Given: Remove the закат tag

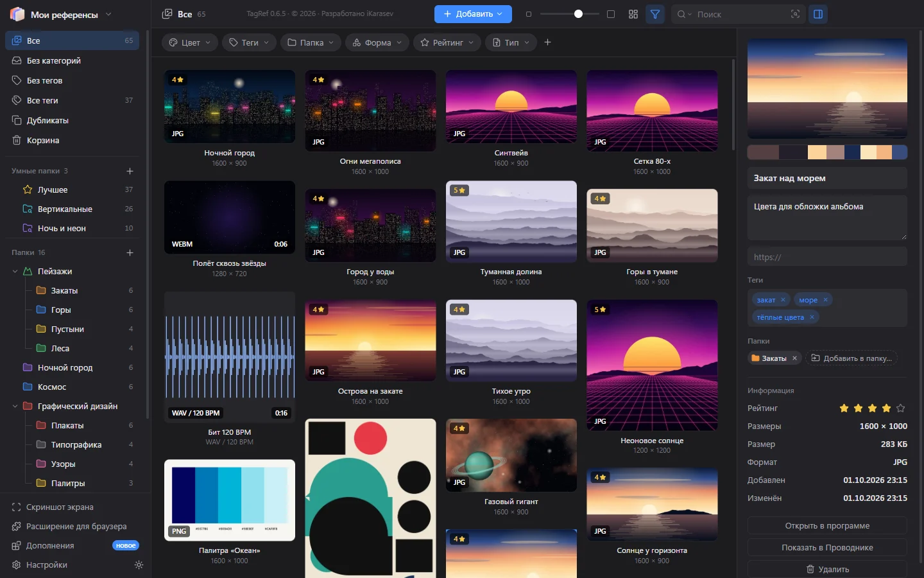Looking at the screenshot, I should click(783, 300).
